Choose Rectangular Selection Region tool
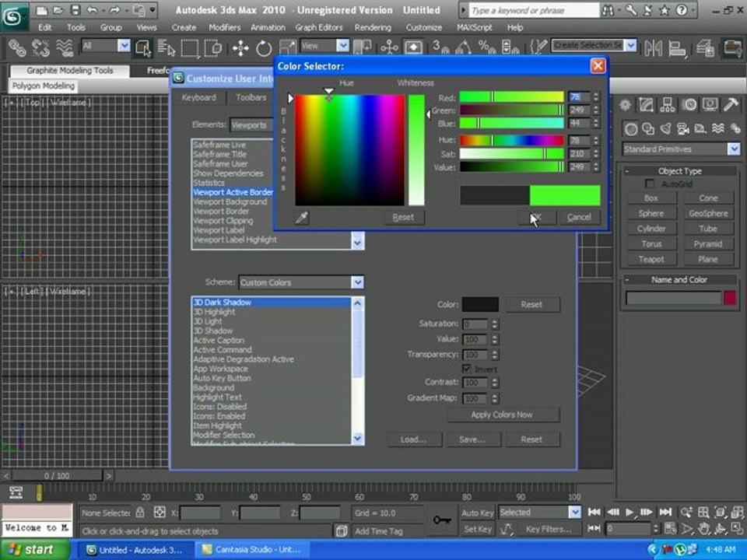The height and width of the screenshot is (560, 747). click(190, 47)
